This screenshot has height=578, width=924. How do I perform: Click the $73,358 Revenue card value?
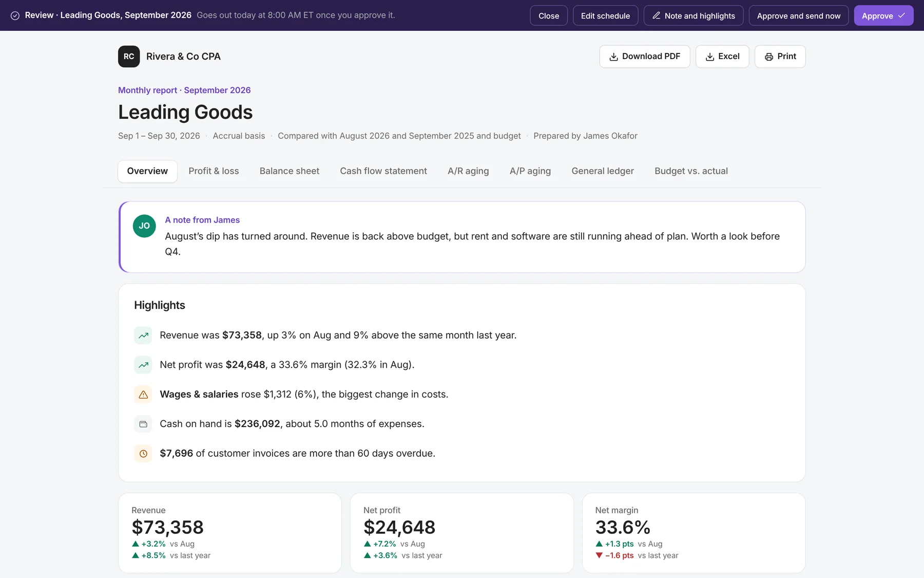pos(167,527)
